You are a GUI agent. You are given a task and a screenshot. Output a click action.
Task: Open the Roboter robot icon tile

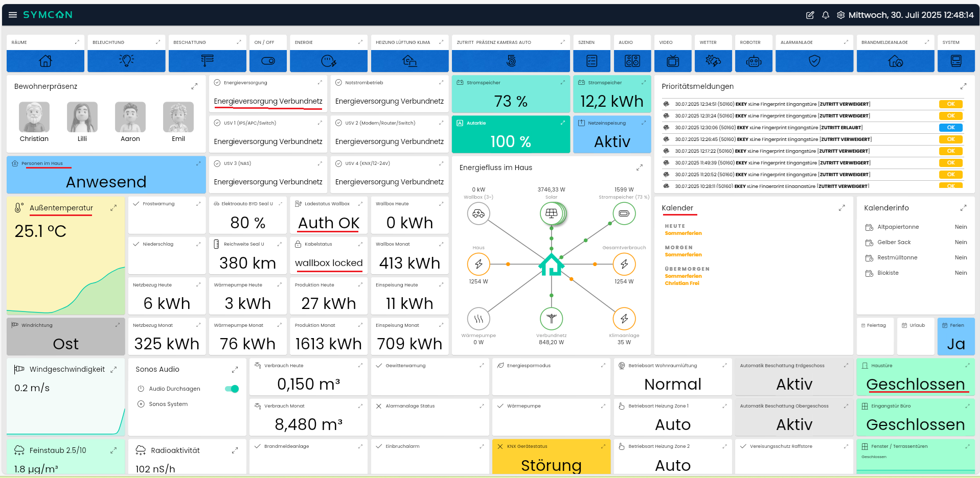(754, 61)
